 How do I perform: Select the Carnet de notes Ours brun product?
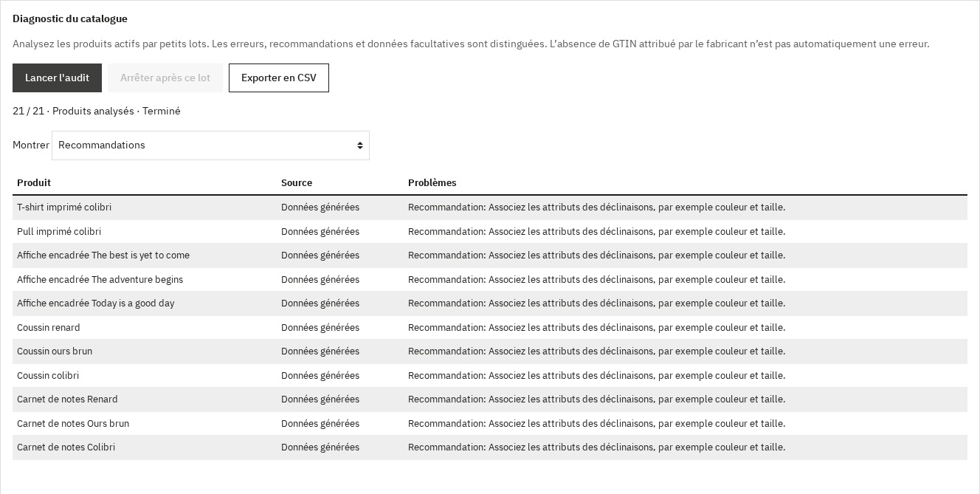point(73,424)
